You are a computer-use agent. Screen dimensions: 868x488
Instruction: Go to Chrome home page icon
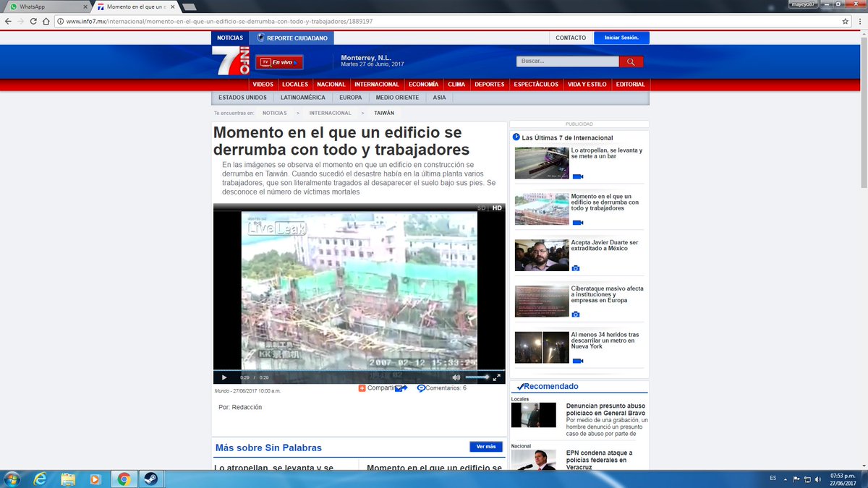click(x=46, y=22)
